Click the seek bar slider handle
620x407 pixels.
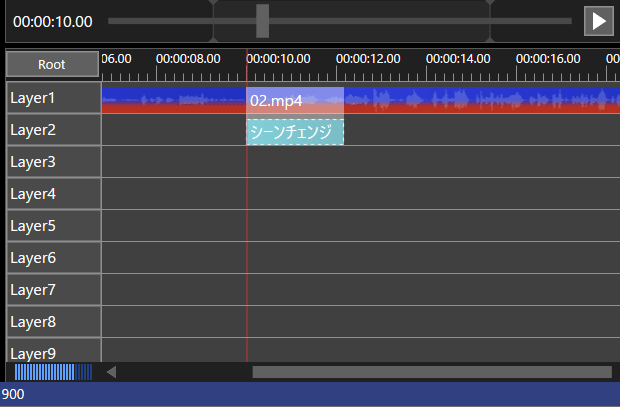pyautogui.click(x=262, y=20)
